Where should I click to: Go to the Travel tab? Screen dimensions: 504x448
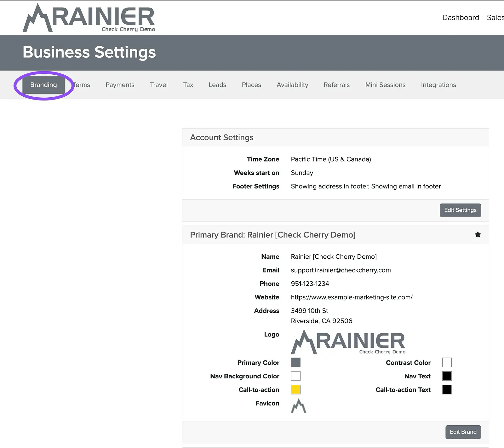tap(159, 85)
